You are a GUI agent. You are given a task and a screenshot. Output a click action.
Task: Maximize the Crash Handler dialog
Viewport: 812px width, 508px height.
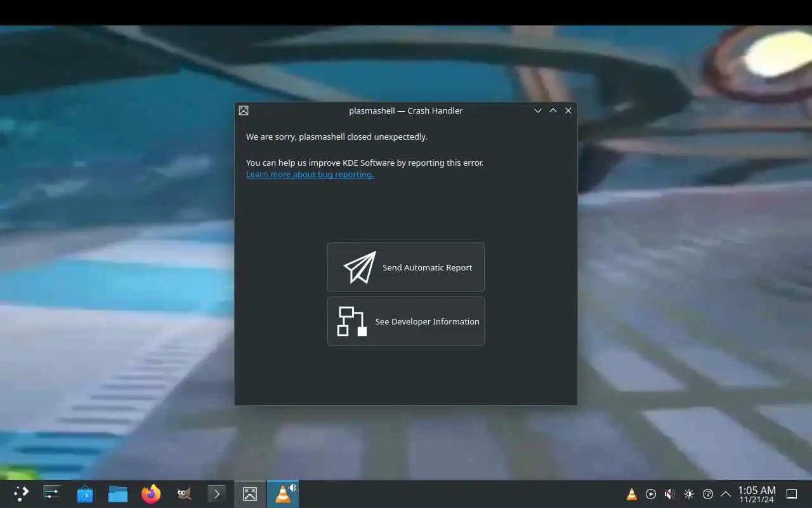tap(553, 110)
